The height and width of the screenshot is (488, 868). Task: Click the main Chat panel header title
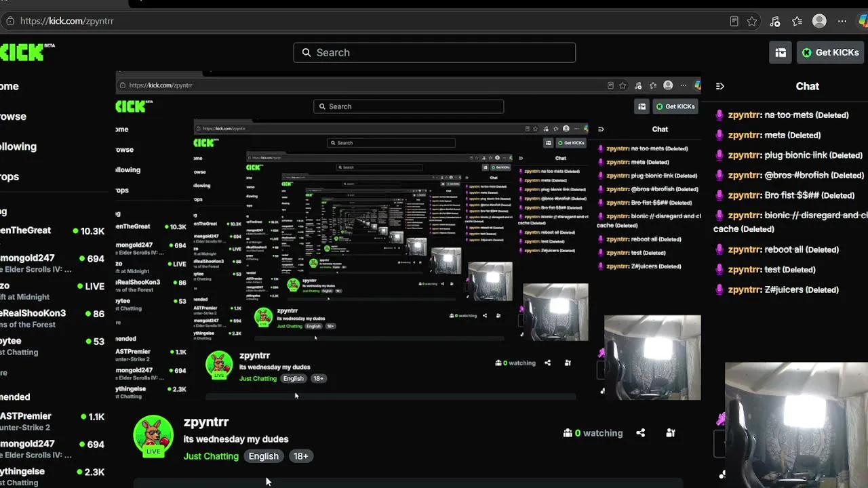coord(807,86)
